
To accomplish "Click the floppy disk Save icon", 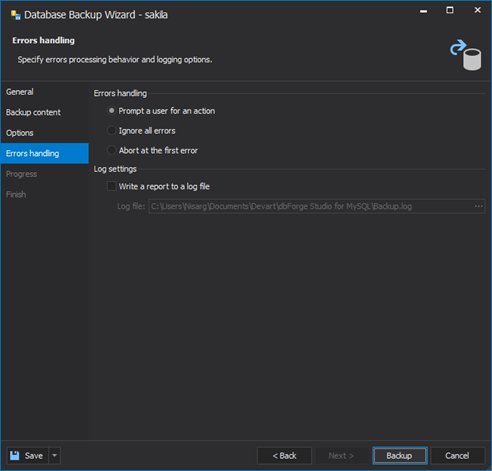I will coord(15,455).
